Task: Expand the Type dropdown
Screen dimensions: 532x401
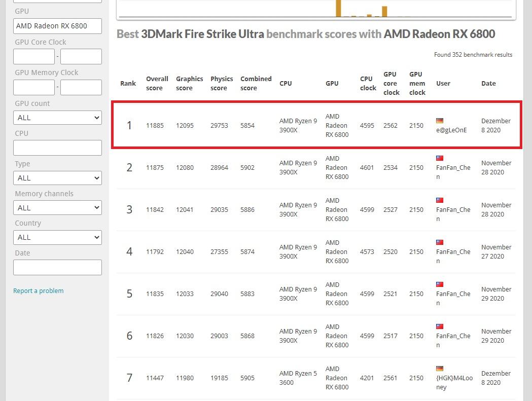Action: (x=57, y=178)
